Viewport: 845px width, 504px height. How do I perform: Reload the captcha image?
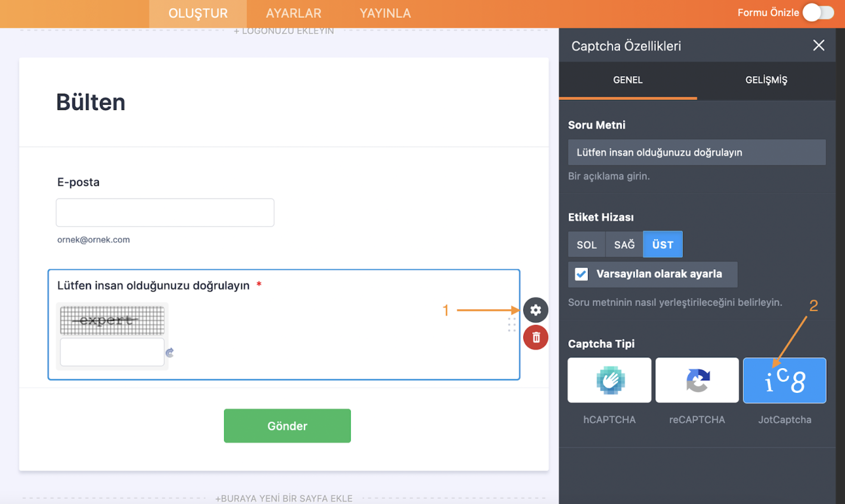(170, 353)
